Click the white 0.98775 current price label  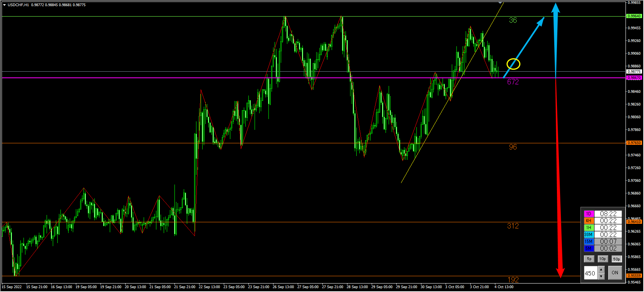click(x=634, y=72)
